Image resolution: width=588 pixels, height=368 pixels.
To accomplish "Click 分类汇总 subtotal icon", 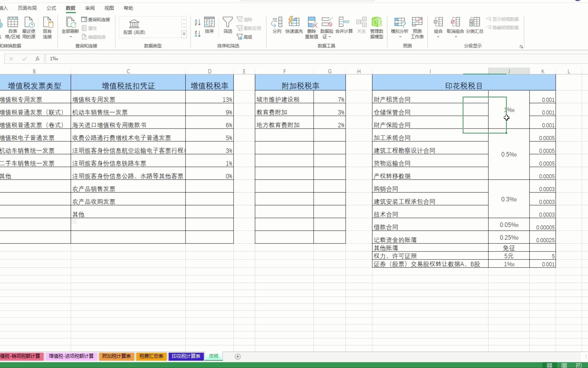I will [x=474, y=25].
